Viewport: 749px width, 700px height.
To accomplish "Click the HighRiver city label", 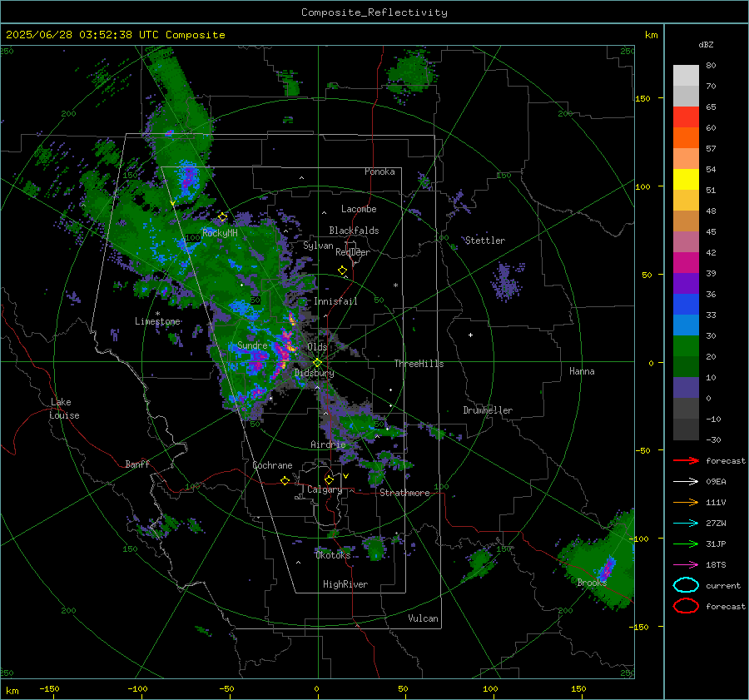I will click(x=345, y=584).
